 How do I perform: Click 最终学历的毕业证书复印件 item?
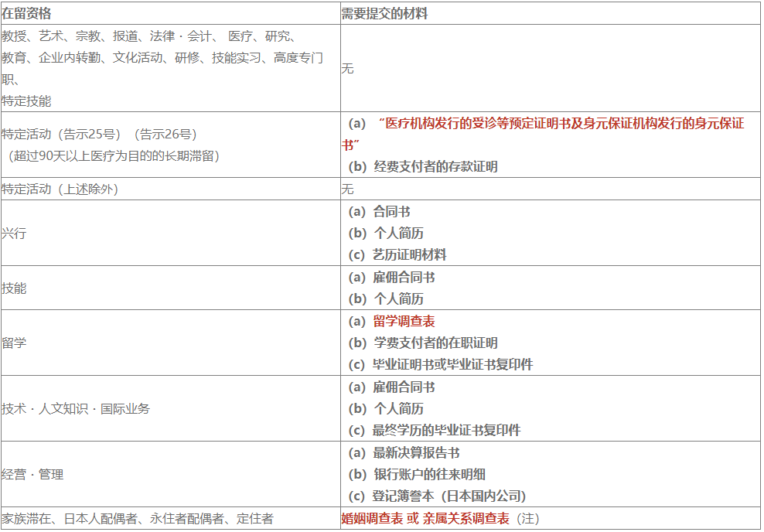pos(446,430)
